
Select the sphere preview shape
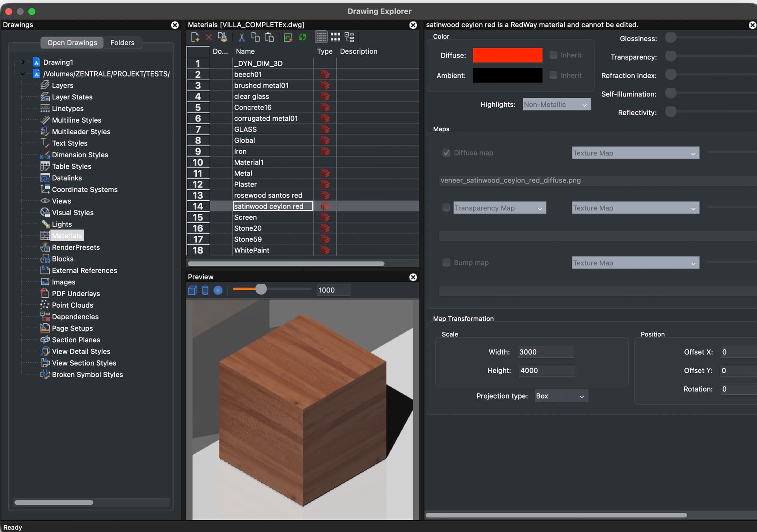218,291
